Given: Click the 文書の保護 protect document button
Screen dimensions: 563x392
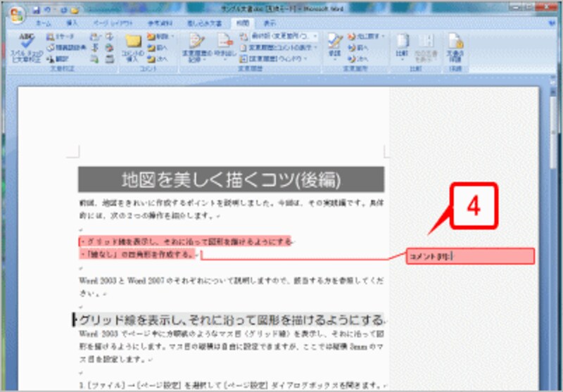Looking at the screenshot, I should (x=455, y=48).
